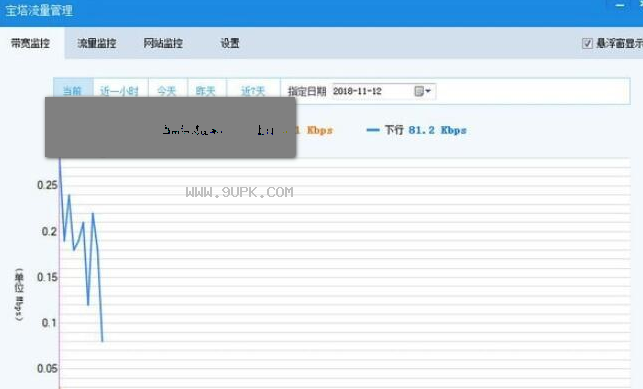Open the calendar picker beside the date
Image resolution: width=643 pixels, height=389 pixels.
click(x=422, y=91)
